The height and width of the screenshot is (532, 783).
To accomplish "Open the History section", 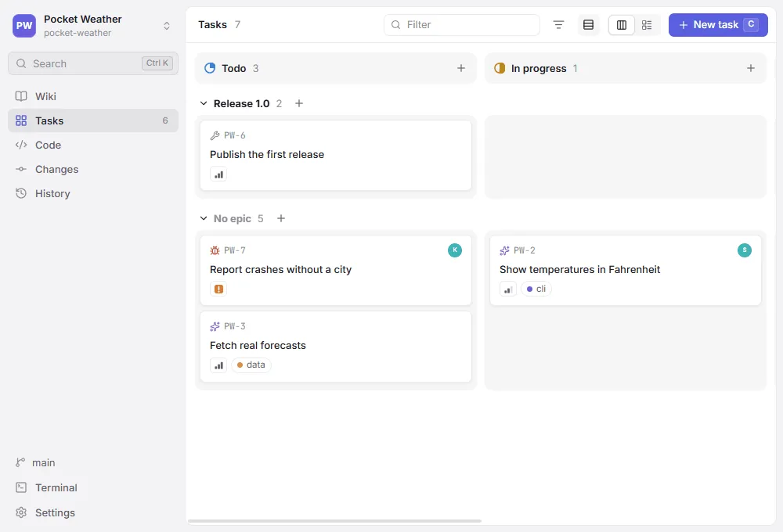I will click(93, 194).
